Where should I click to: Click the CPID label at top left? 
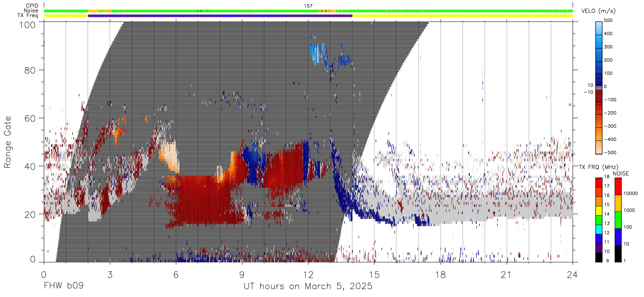pos(31,5)
